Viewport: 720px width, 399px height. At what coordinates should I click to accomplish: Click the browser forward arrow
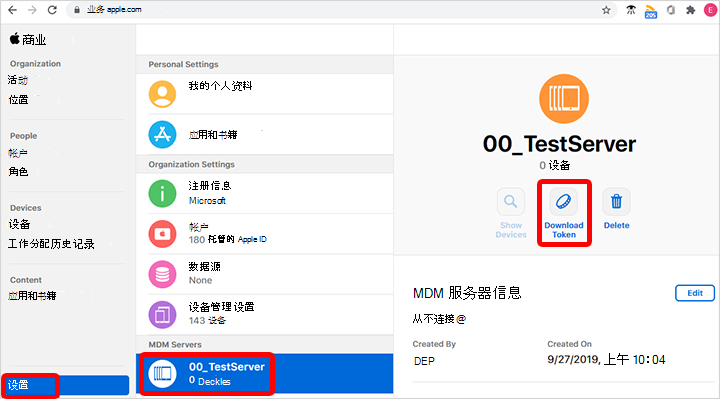click(32, 10)
